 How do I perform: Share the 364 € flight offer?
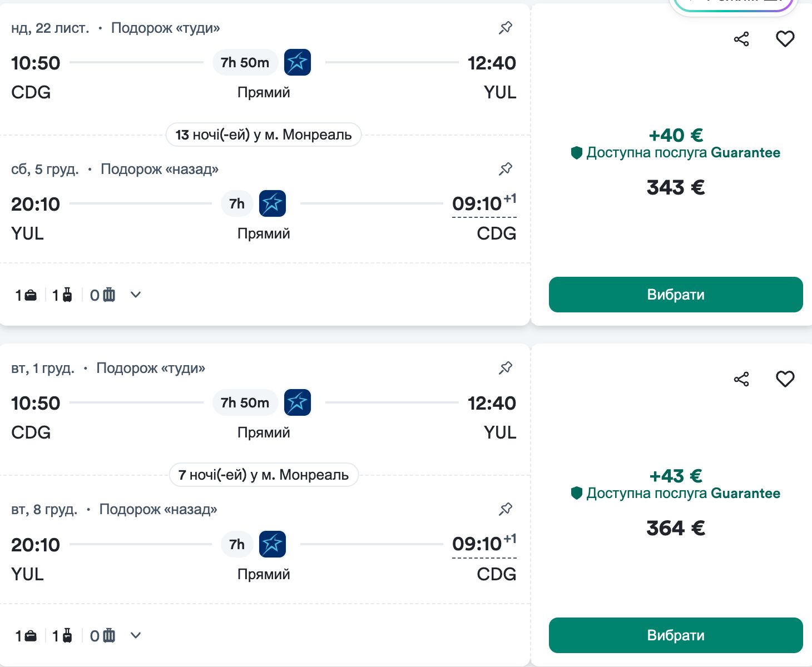[741, 379]
